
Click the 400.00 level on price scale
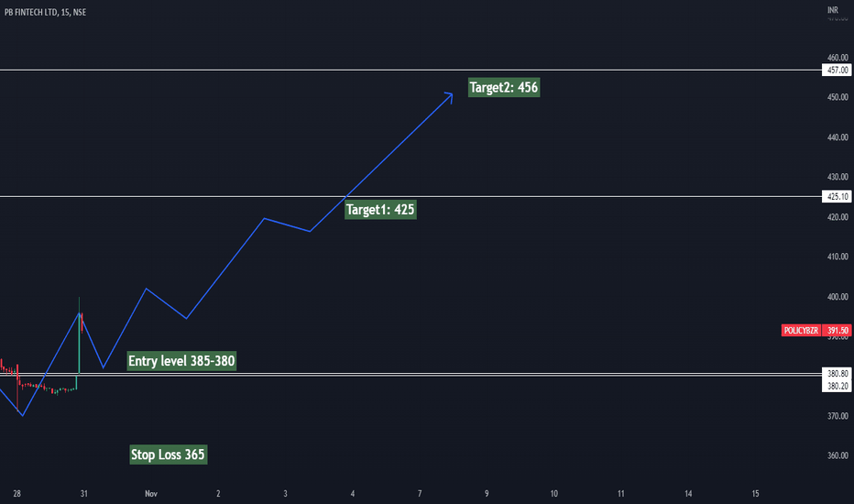point(838,297)
